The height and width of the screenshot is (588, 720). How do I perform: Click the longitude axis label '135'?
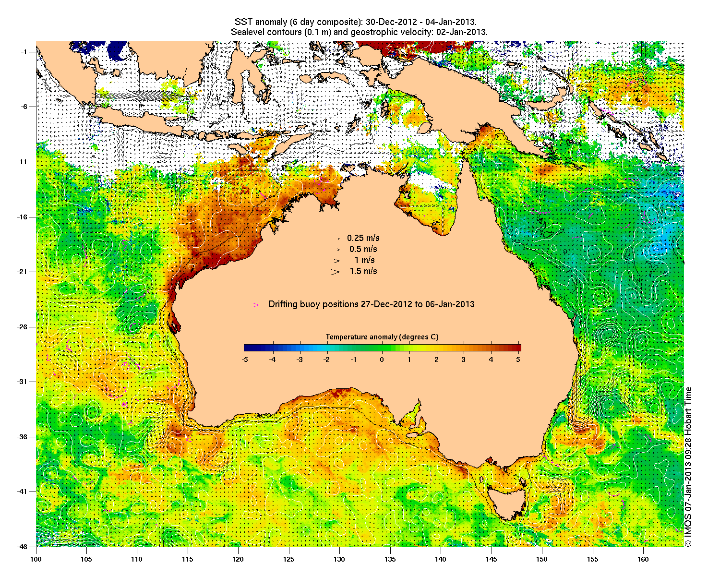coord(390,559)
